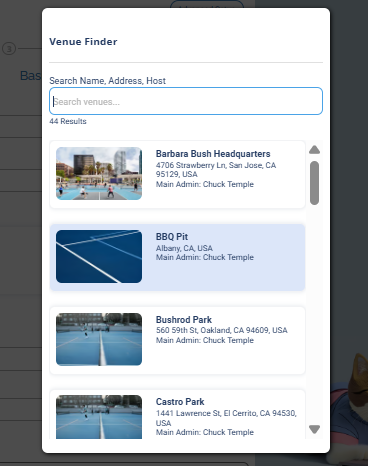Image resolution: width=368 pixels, height=466 pixels.
Task: Click address 560 59th St, Oakland
Action: (x=222, y=330)
